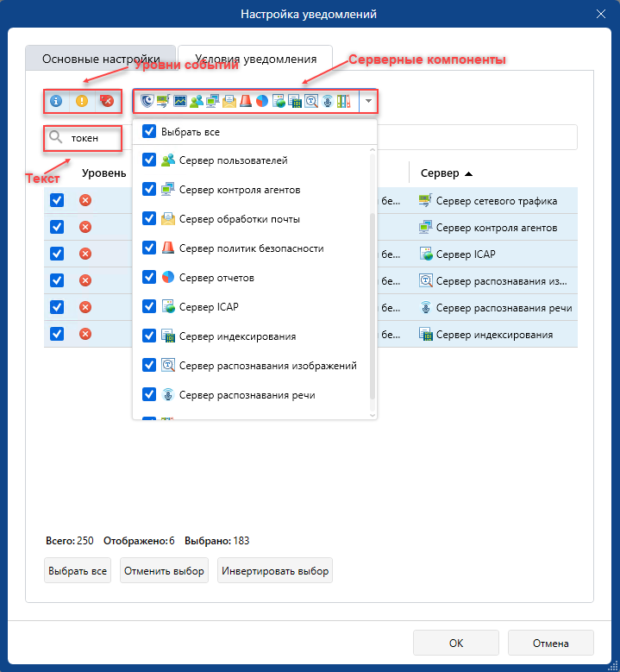Click the colored binders icon in the toolbar
Screen dimensions: 620x672
344,101
